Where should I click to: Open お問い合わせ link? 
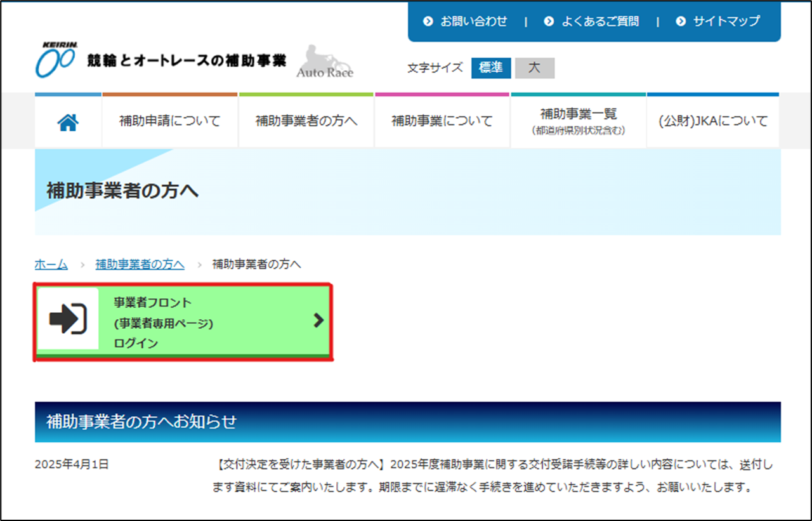pos(474,22)
